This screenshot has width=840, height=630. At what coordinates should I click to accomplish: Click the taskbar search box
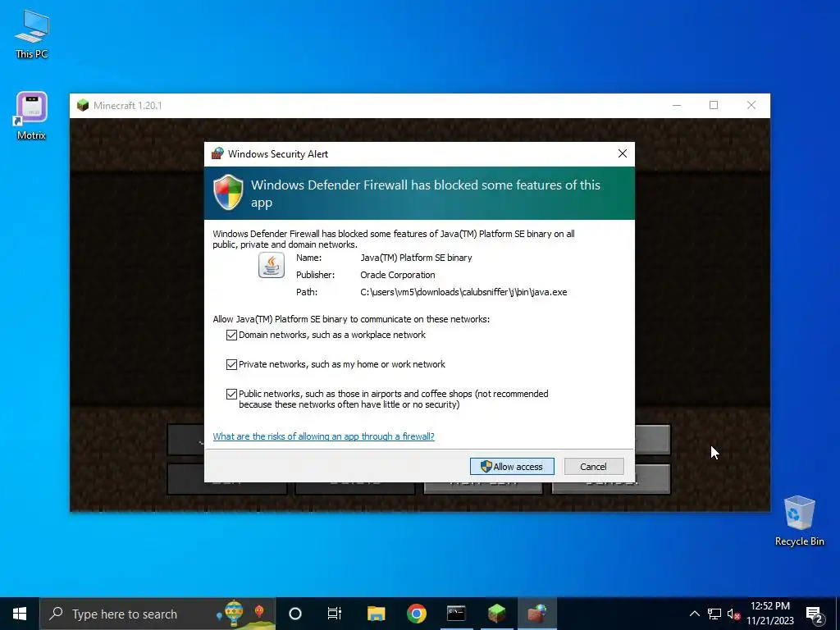[x=157, y=614]
